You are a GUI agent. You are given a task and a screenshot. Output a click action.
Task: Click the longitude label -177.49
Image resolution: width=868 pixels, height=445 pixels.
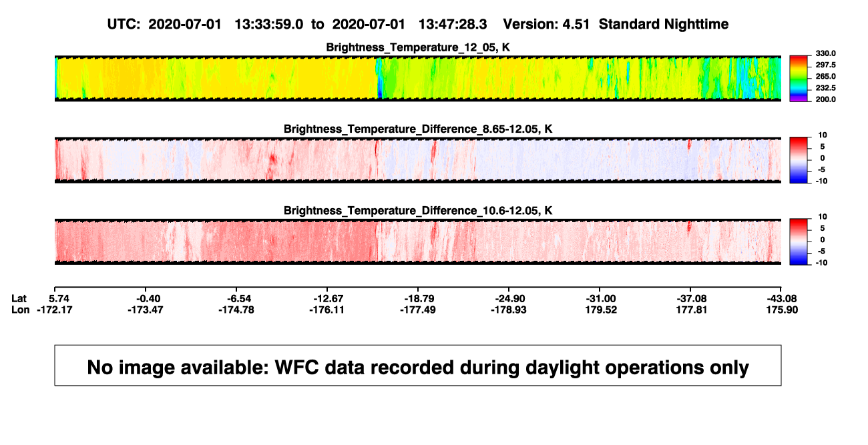coord(418,310)
